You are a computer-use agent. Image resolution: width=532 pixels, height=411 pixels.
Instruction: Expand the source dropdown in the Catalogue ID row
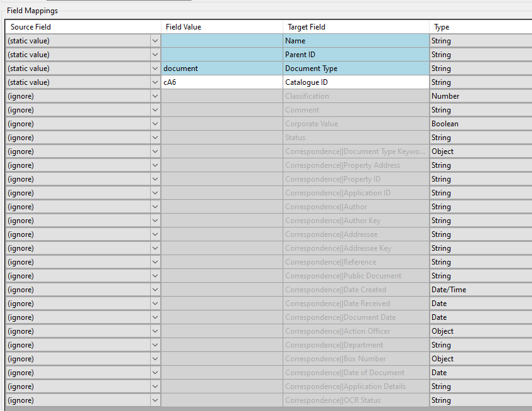(x=155, y=82)
